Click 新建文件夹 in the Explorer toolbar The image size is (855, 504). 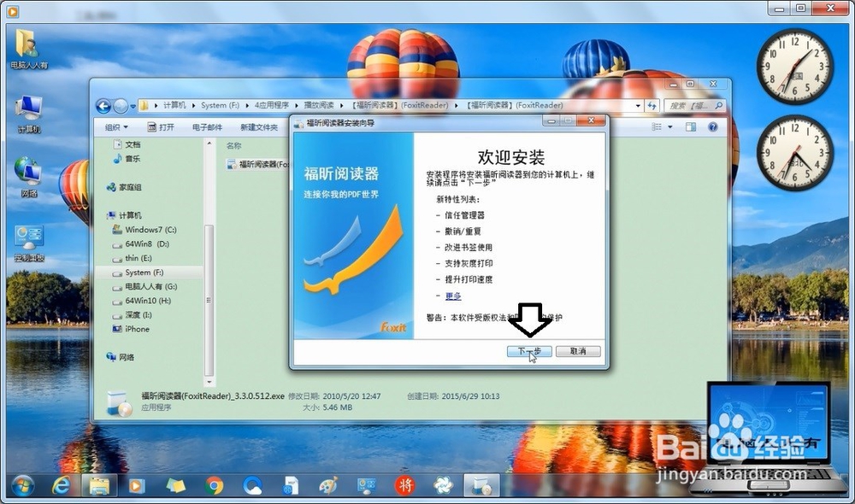coord(259,127)
